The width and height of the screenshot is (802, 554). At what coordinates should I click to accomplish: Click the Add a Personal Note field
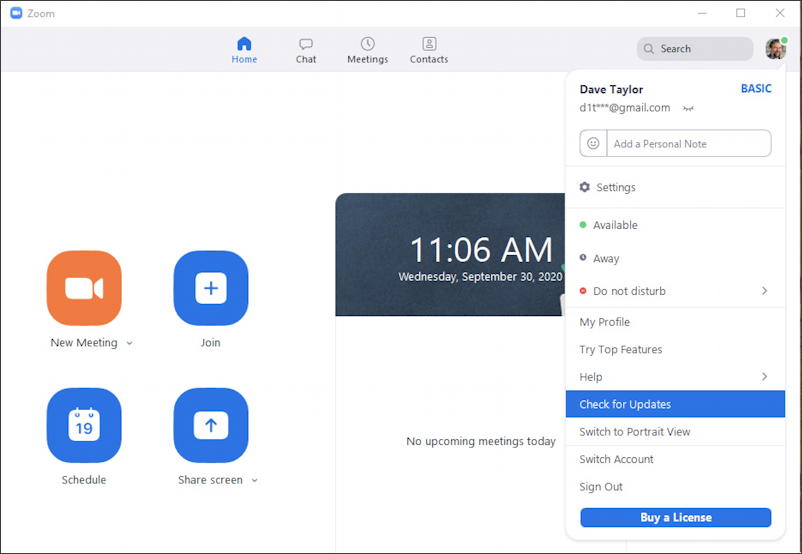pos(688,143)
